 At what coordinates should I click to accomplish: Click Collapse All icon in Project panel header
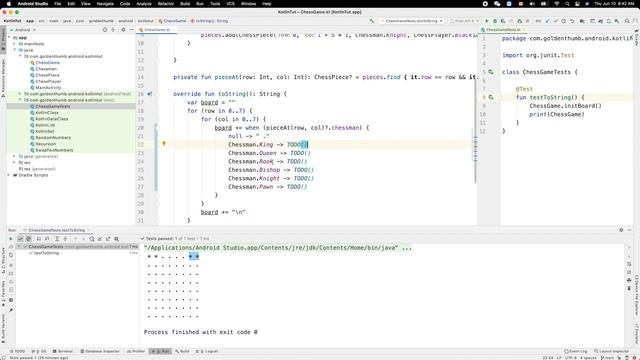[x=113, y=30]
